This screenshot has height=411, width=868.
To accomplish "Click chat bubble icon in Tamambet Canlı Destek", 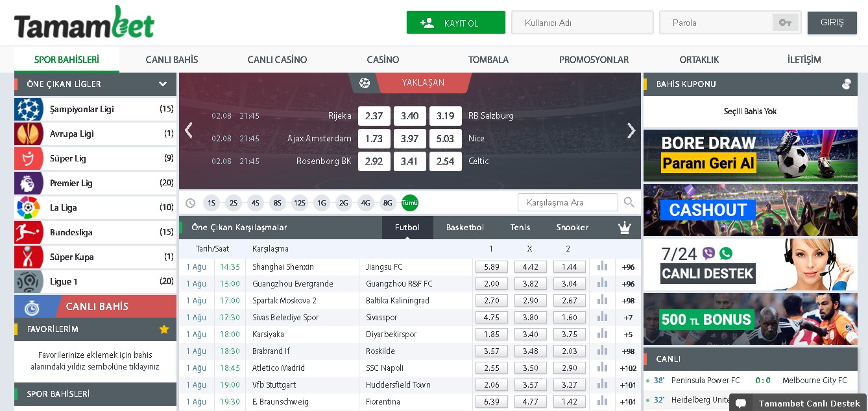I will 741,403.
